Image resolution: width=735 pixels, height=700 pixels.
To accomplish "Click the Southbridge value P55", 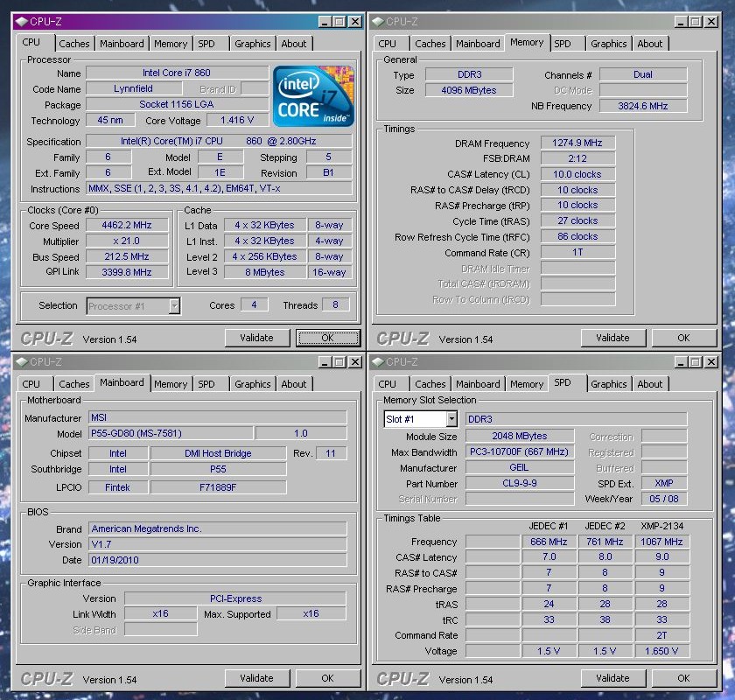I will tap(218, 469).
